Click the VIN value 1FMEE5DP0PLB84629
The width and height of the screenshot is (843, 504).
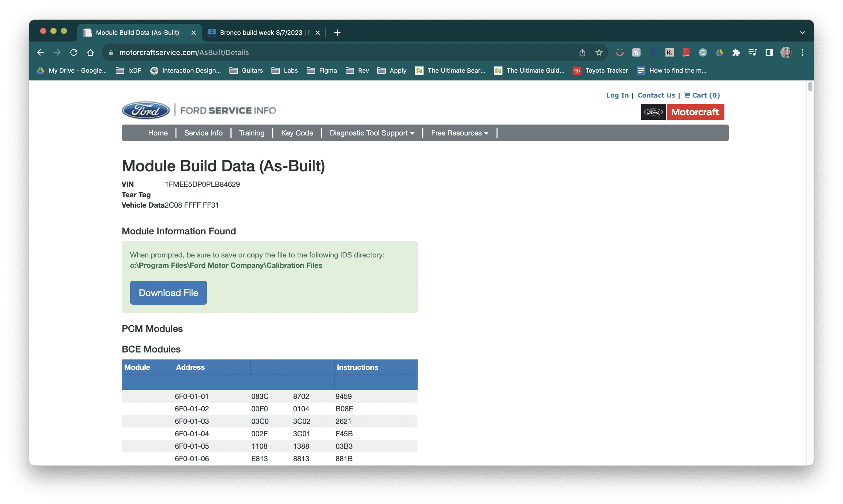(202, 184)
